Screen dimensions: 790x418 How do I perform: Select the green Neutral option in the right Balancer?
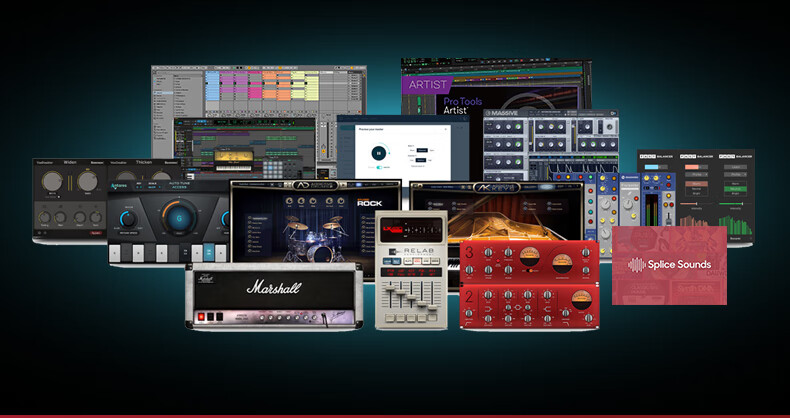pyautogui.click(x=735, y=189)
